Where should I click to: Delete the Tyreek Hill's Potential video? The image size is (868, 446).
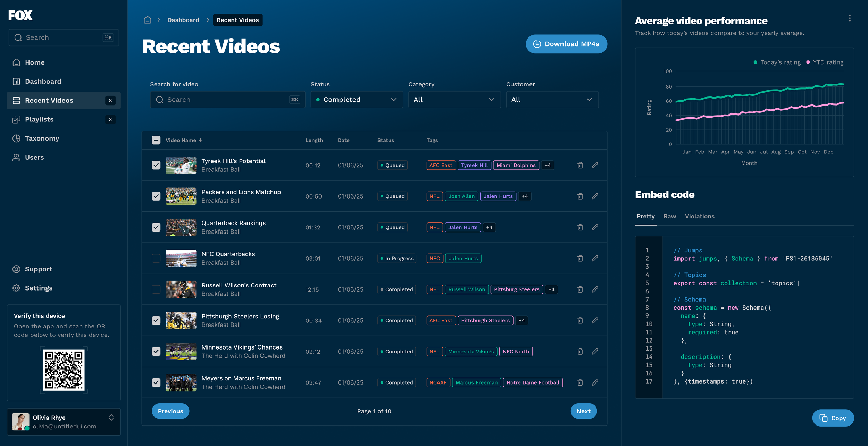tap(580, 165)
